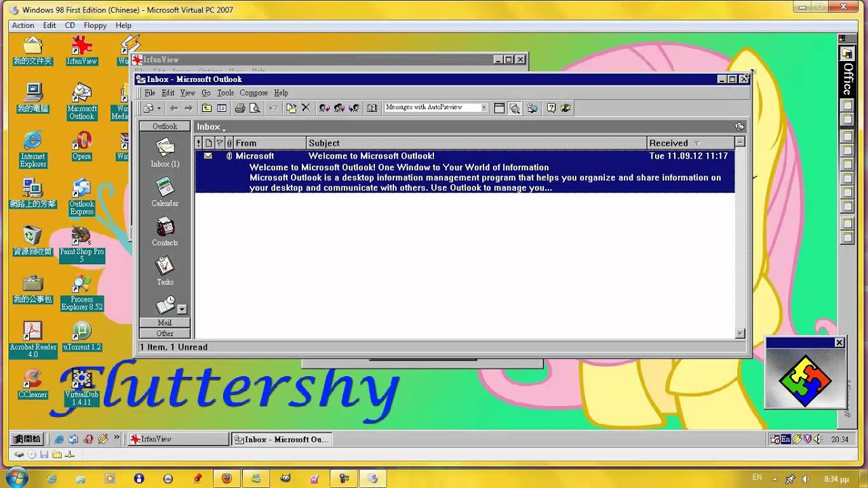
Task: Click the uTorrent 1.2 desktop icon
Action: point(81,336)
